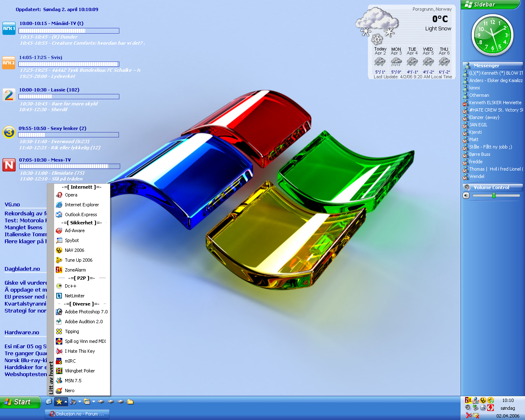Click Sexy lenker (2) programme title
This screenshot has height=420, width=525.
[52, 128]
